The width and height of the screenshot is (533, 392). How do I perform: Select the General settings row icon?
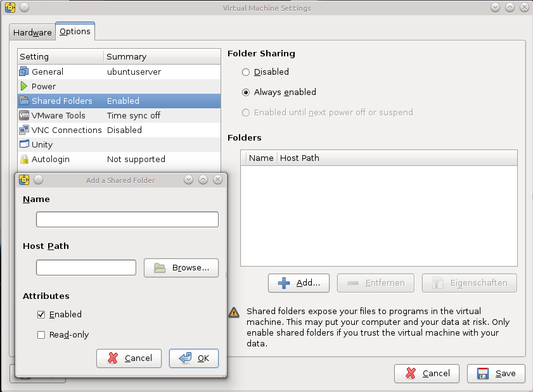24,72
